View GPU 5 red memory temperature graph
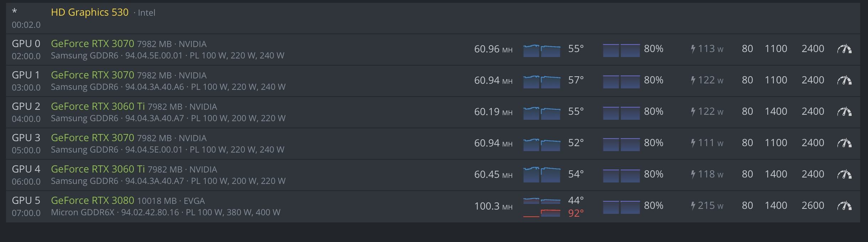 pyautogui.click(x=542, y=213)
